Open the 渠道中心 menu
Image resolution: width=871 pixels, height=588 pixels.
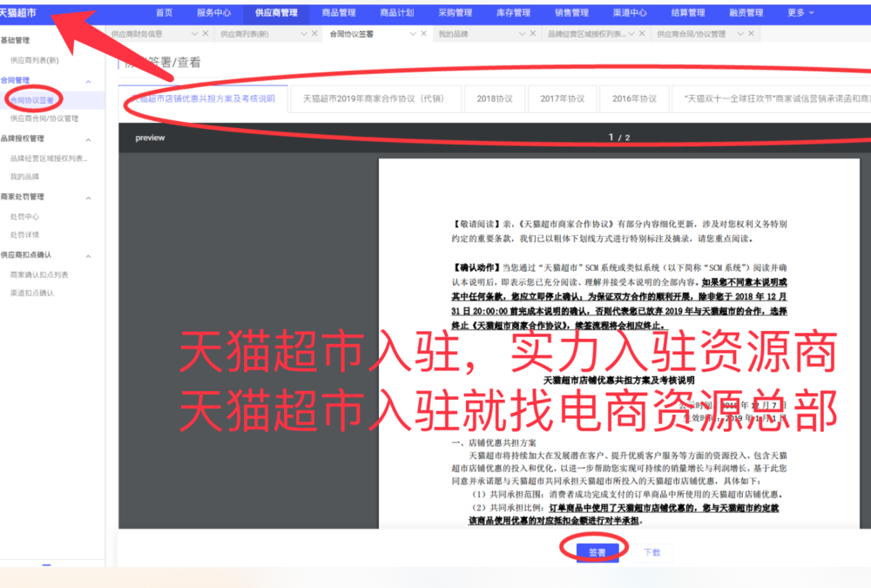[630, 13]
